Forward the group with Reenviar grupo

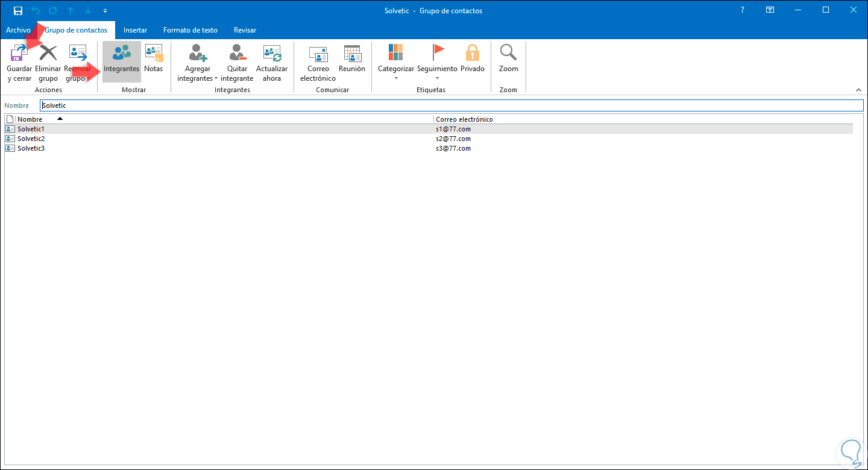tap(77, 63)
